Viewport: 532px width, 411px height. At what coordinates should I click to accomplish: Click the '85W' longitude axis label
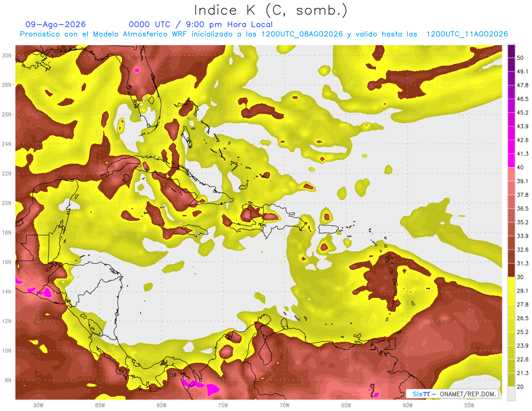pos(100,405)
